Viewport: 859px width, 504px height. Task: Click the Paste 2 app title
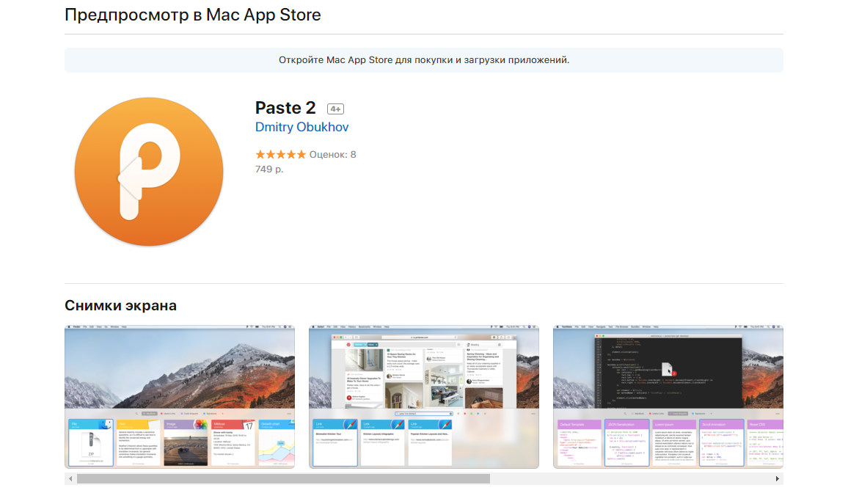pos(285,108)
